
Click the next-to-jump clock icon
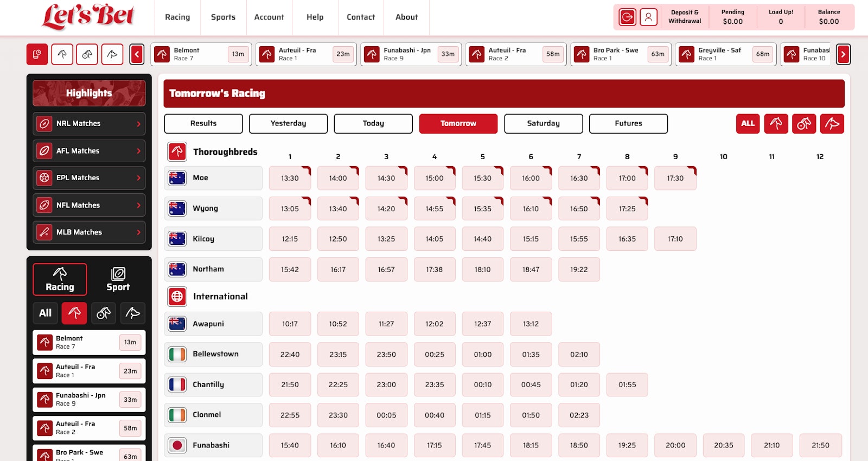pyautogui.click(x=37, y=54)
